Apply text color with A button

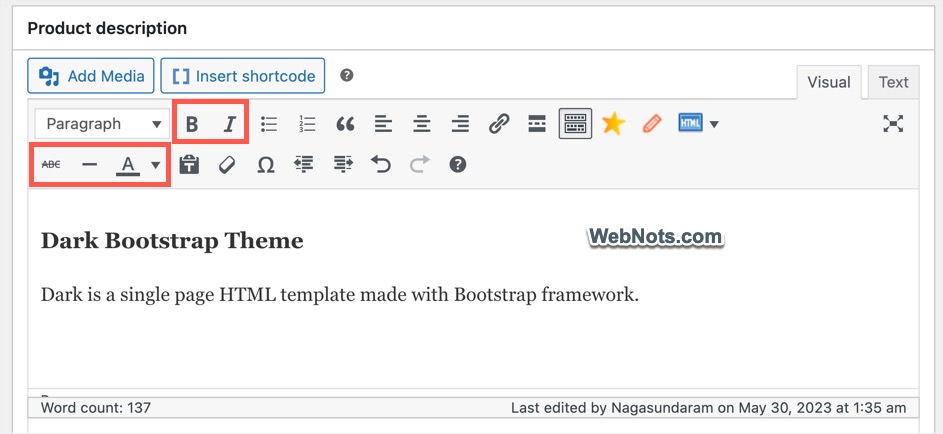tap(127, 164)
